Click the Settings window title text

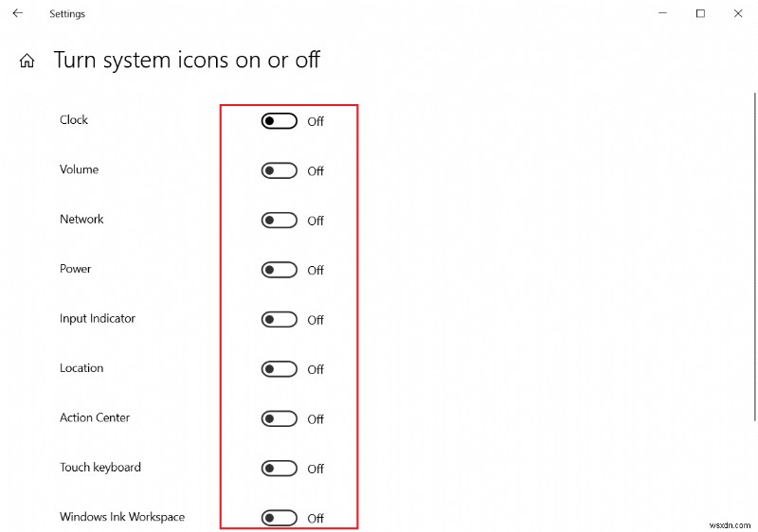click(x=67, y=14)
